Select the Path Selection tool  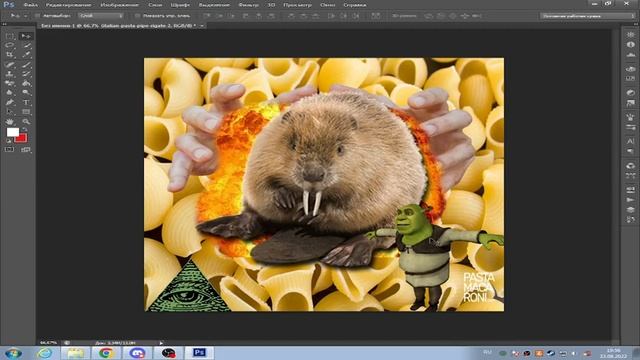(9, 111)
